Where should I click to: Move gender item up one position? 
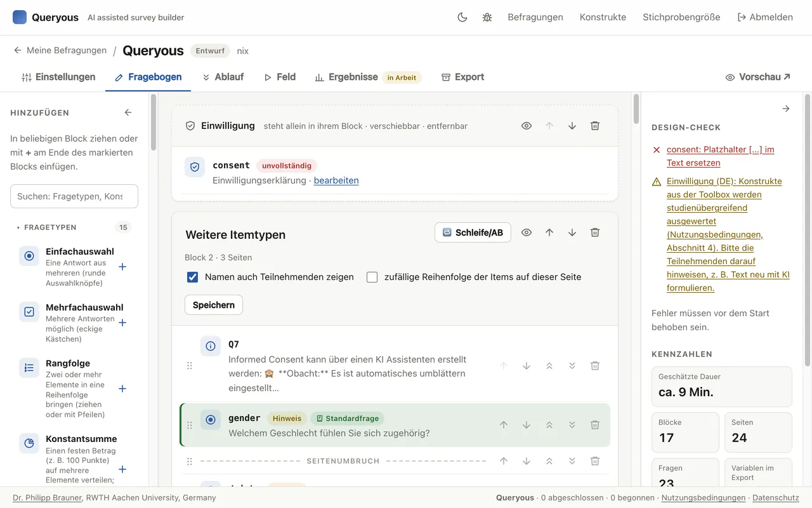(x=504, y=425)
